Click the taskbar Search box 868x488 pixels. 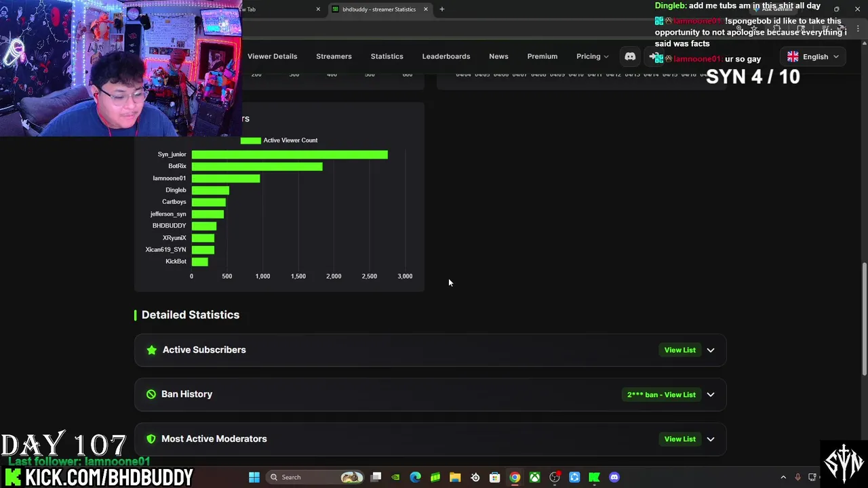tap(314, 477)
